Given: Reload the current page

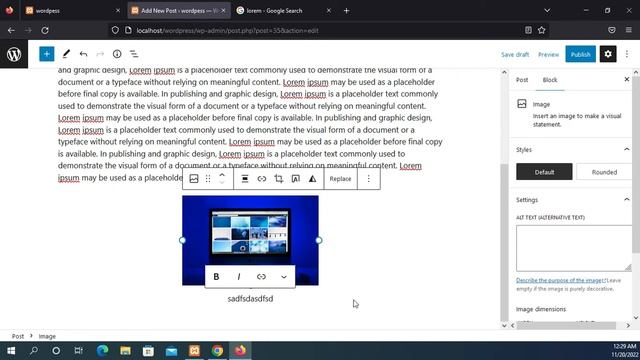Looking at the screenshot, I should (x=45, y=30).
